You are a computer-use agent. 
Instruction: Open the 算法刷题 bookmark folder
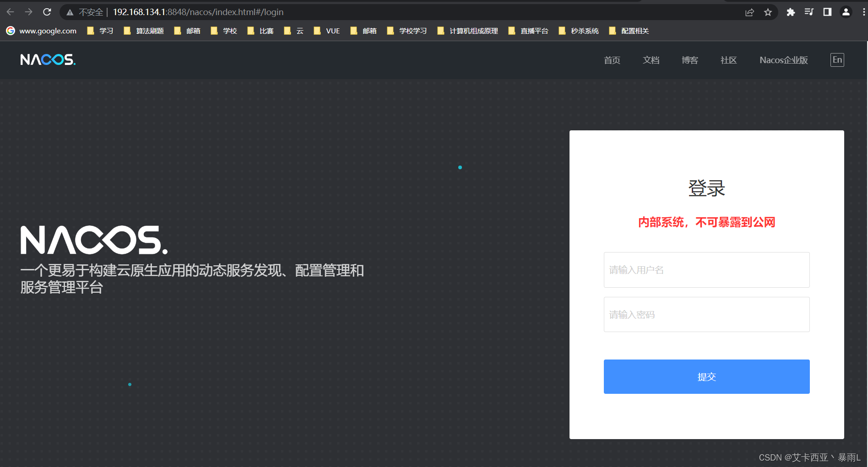144,31
